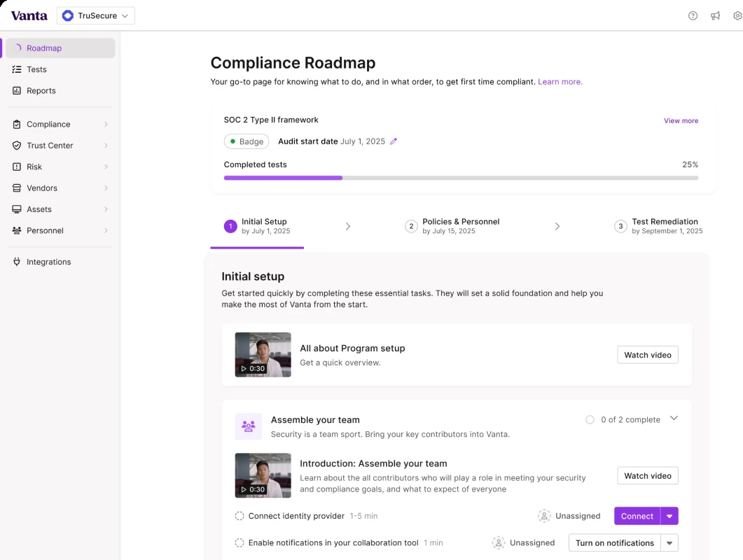Image resolution: width=743 pixels, height=560 pixels.
Task: Open the Connect button dropdown arrow
Action: click(669, 516)
